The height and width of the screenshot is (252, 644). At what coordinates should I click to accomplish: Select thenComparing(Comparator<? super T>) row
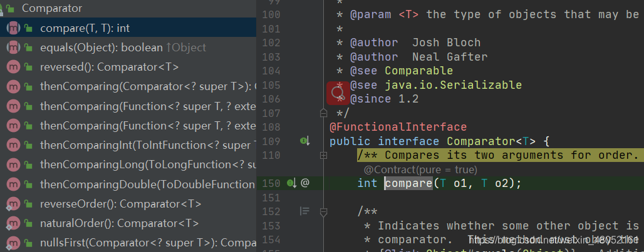128,86
